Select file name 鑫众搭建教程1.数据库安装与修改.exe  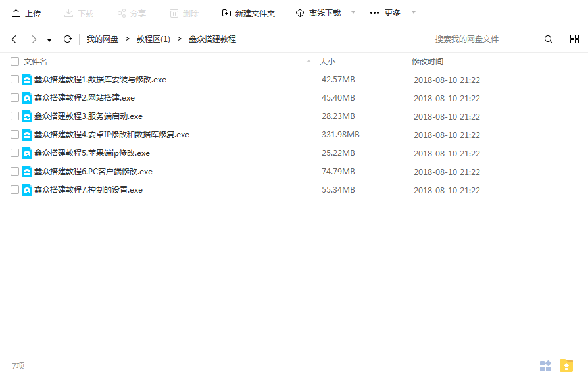(100, 80)
